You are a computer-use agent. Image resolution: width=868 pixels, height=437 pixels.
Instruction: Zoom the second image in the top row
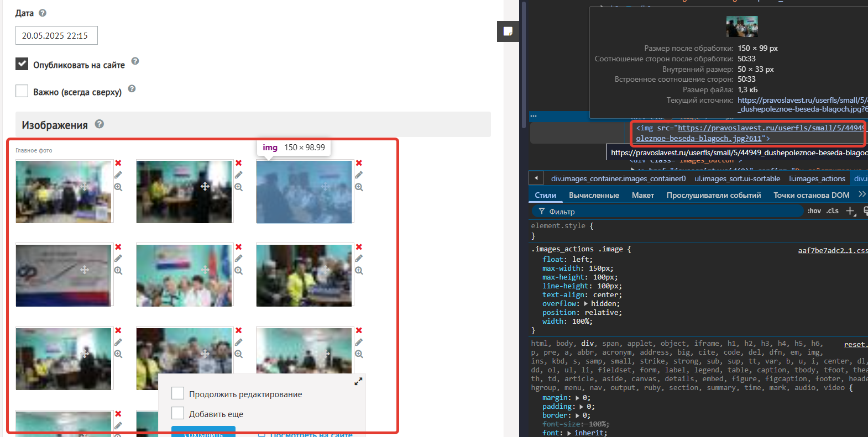coord(239,187)
